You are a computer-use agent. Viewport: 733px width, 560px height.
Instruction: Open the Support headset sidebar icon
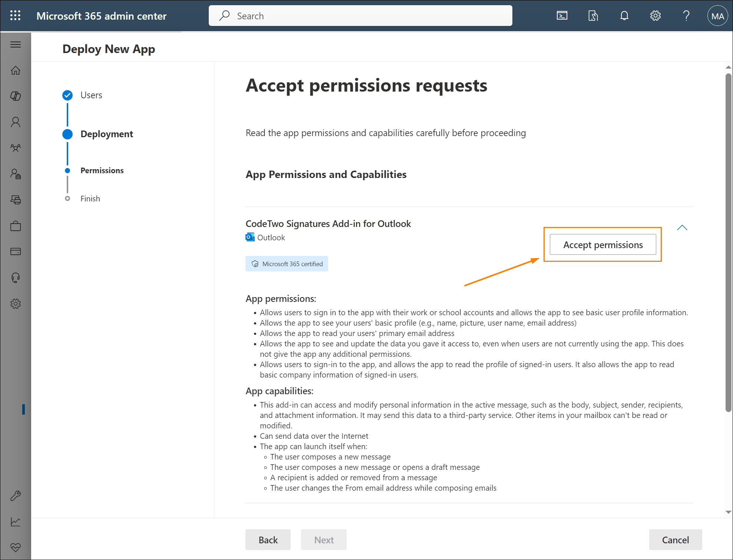coord(15,278)
